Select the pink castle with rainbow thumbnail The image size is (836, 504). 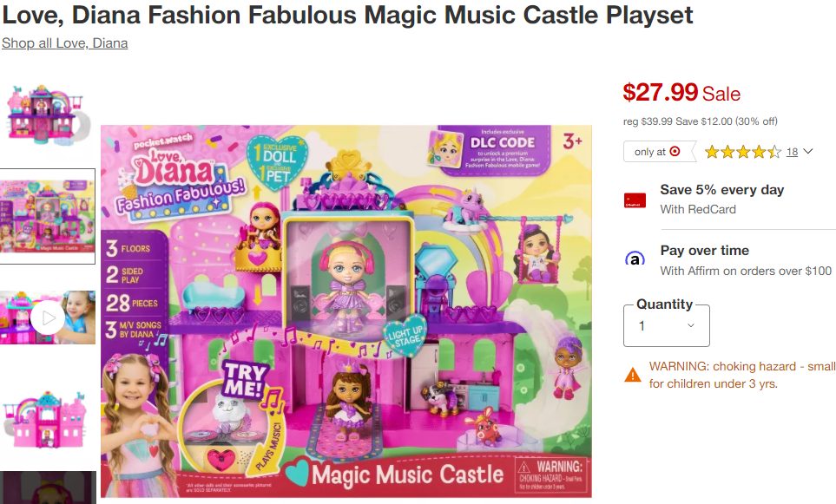point(48,419)
